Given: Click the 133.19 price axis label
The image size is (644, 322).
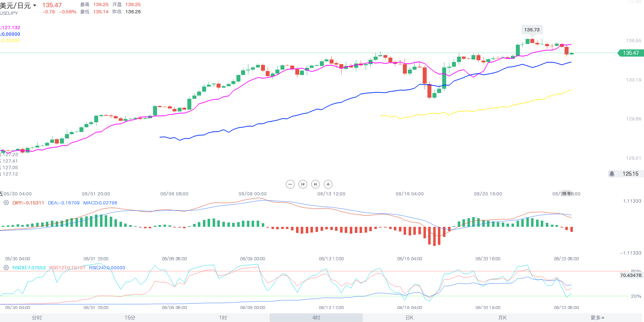Looking at the screenshot, I should [x=634, y=80].
